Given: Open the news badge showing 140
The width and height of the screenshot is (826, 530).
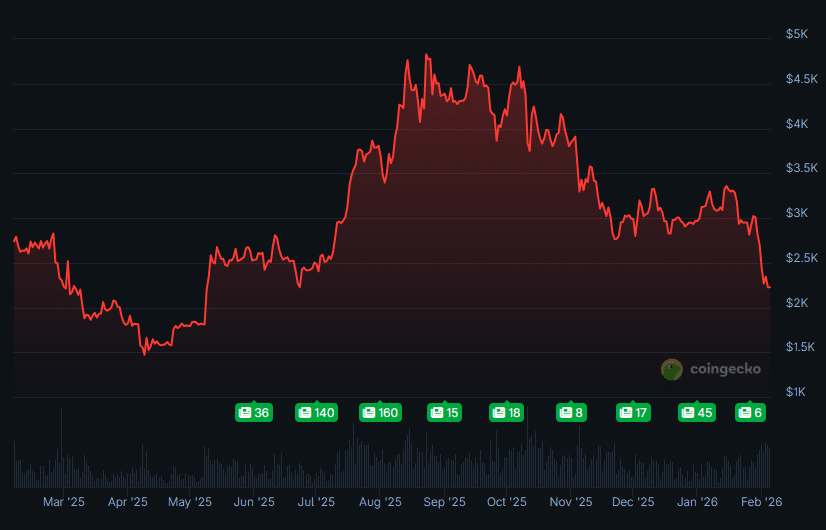Looking at the screenshot, I should 317,412.
